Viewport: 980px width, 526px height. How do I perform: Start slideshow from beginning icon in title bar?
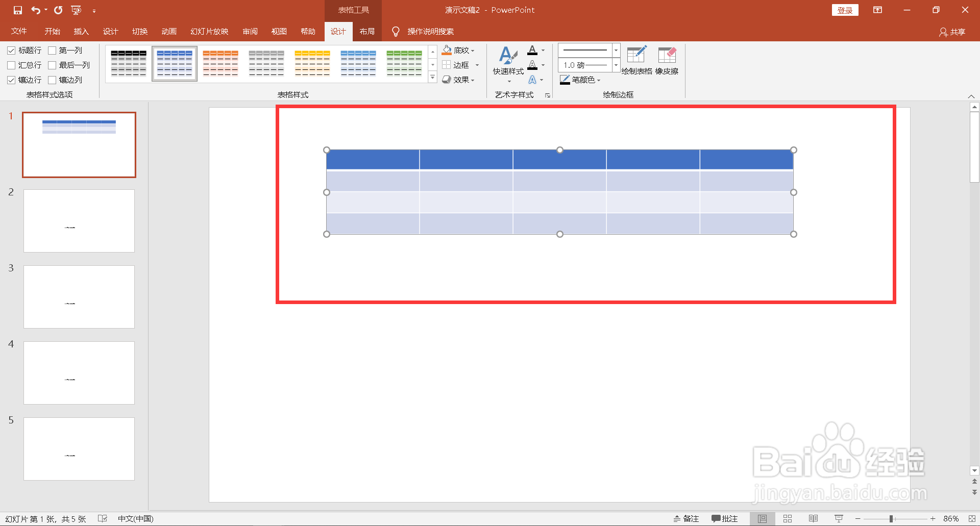pos(76,10)
